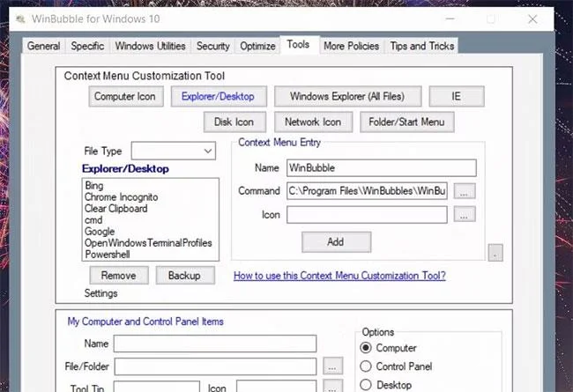Click the Remove button
This screenshot has height=392, width=573.
click(119, 276)
